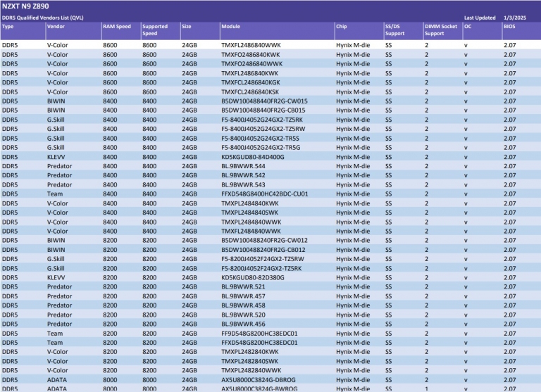Select module cell 'FFXD548G8400HC42BDC-CU01'
Image resolution: width=541 pixels, height=392 pixels.
click(x=265, y=194)
